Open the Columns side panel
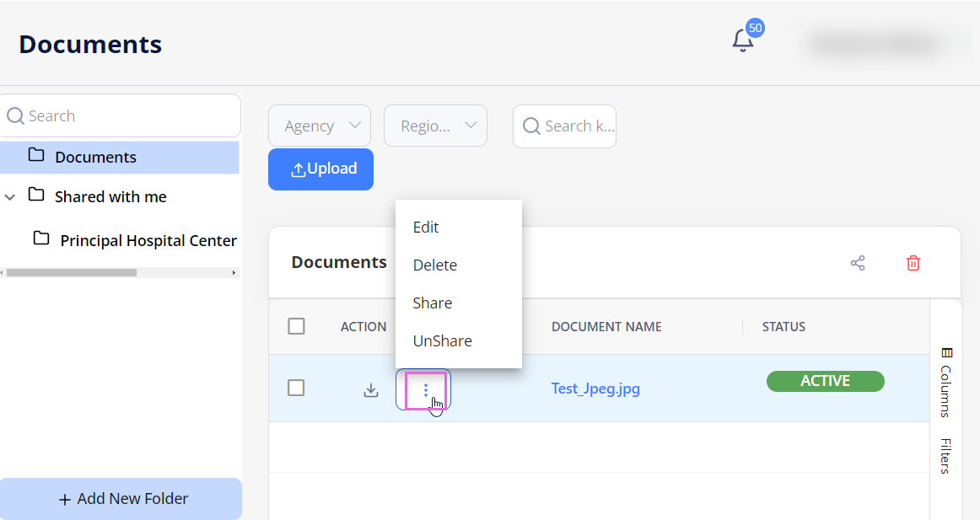The image size is (980, 520). coord(946,382)
